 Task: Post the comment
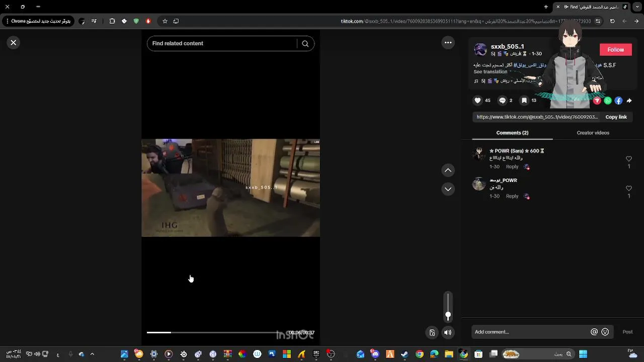point(627,332)
